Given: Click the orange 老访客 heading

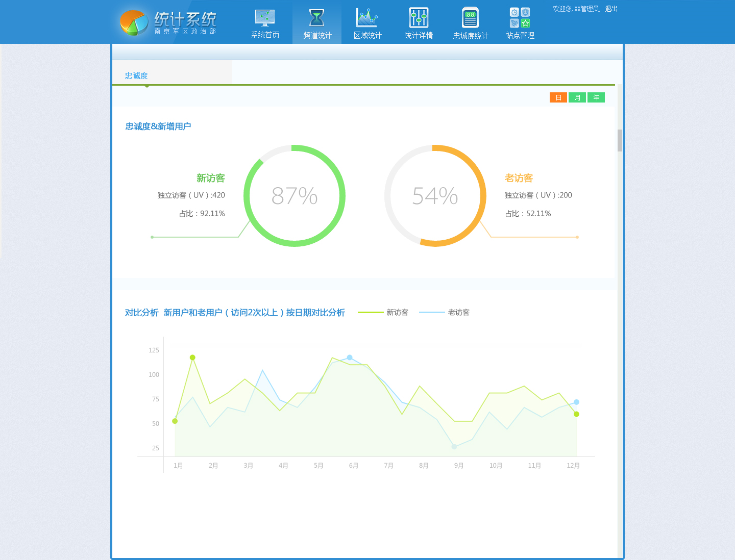Looking at the screenshot, I should click(x=519, y=178).
